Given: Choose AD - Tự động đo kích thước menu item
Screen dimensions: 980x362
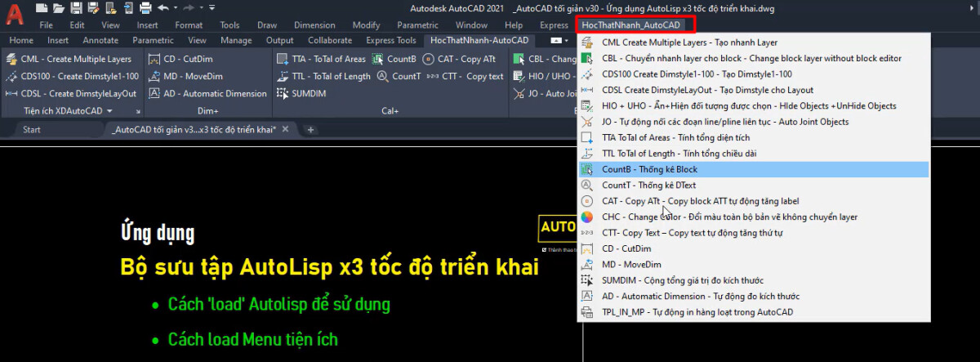Looking at the screenshot, I should tap(754, 296).
